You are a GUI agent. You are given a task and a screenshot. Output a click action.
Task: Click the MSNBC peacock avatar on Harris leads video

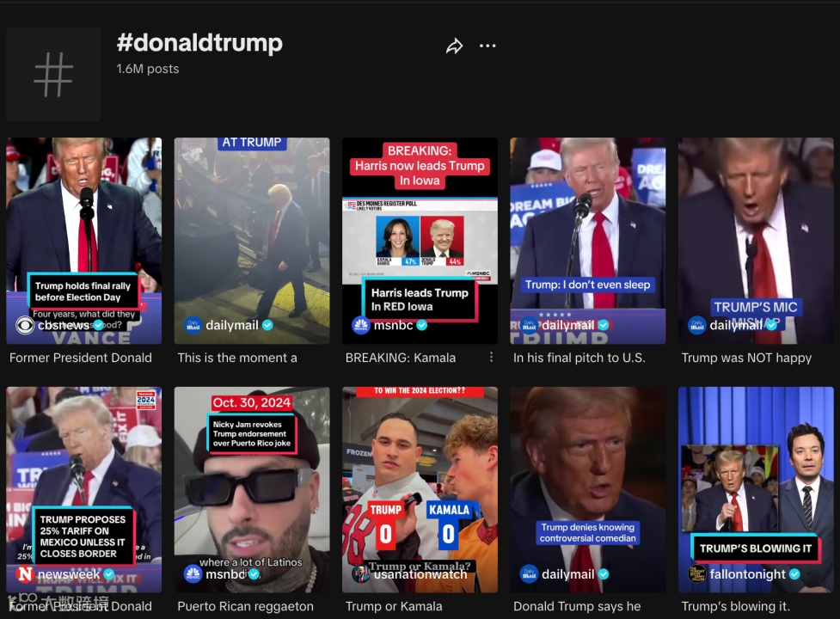click(x=361, y=325)
